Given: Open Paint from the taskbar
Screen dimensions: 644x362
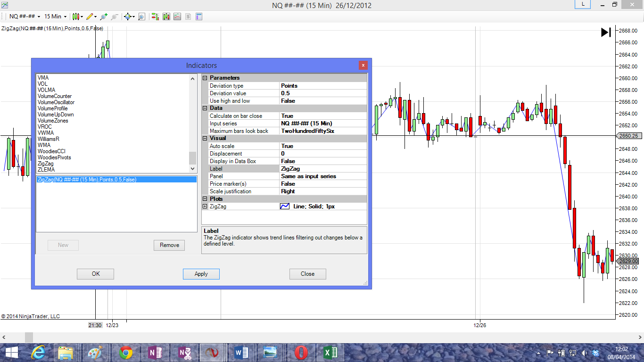Looking at the screenshot, I should (95, 353).
